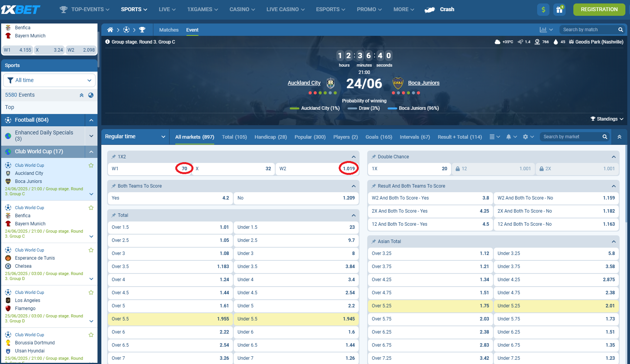
Task: Bet on 1X double chance at 20
Action: coord(409,169)
